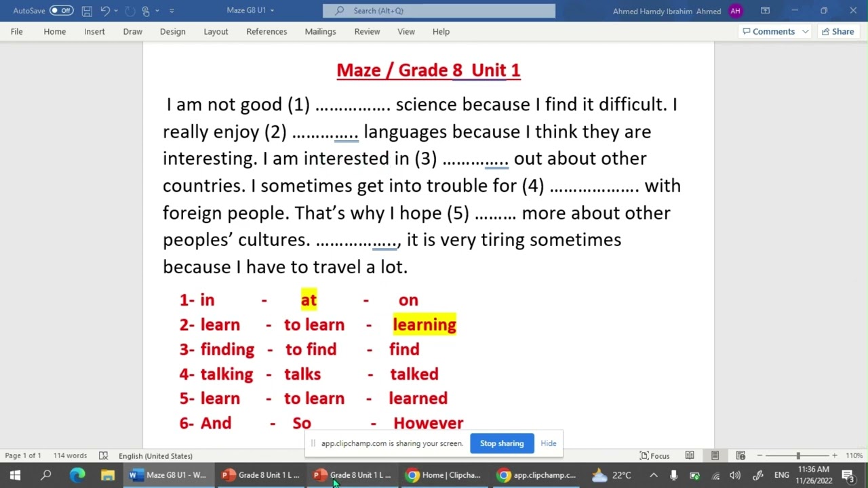868x488 pixels.
Task: Select Print Layout view
Action: [x=715, y=455]
